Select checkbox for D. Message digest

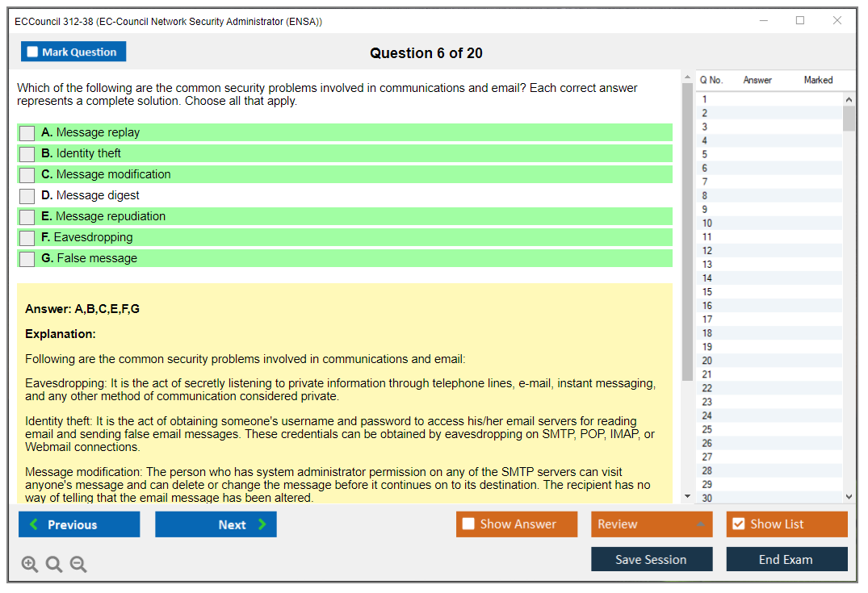(27, 196)
